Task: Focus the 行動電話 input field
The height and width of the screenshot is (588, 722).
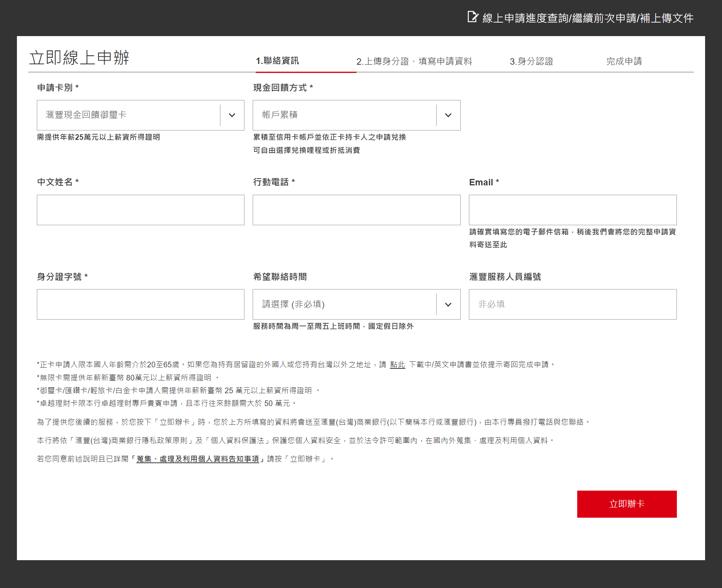Action: coord(356,210)
